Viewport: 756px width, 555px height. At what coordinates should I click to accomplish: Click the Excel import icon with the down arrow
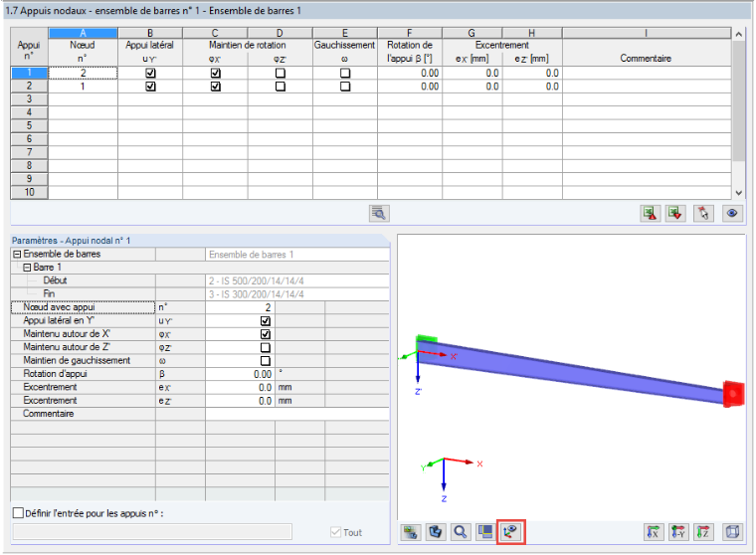click(675, 213)
